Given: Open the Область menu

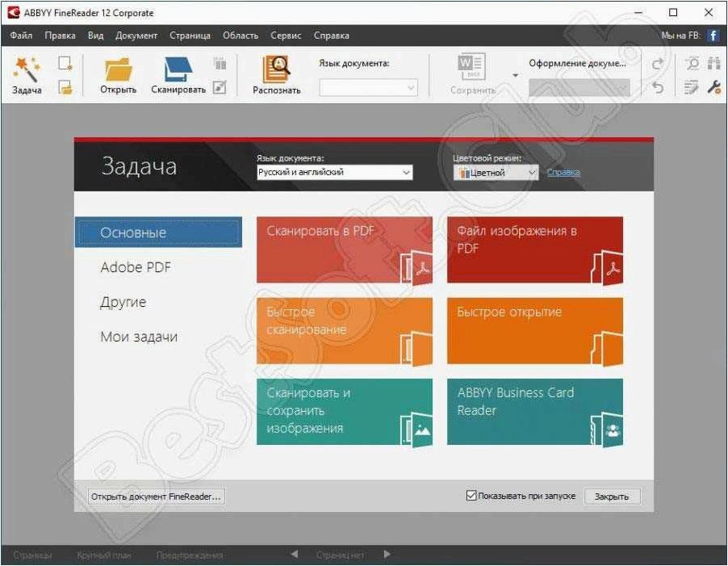Looking at the screenshot, I should click(240, 36).
